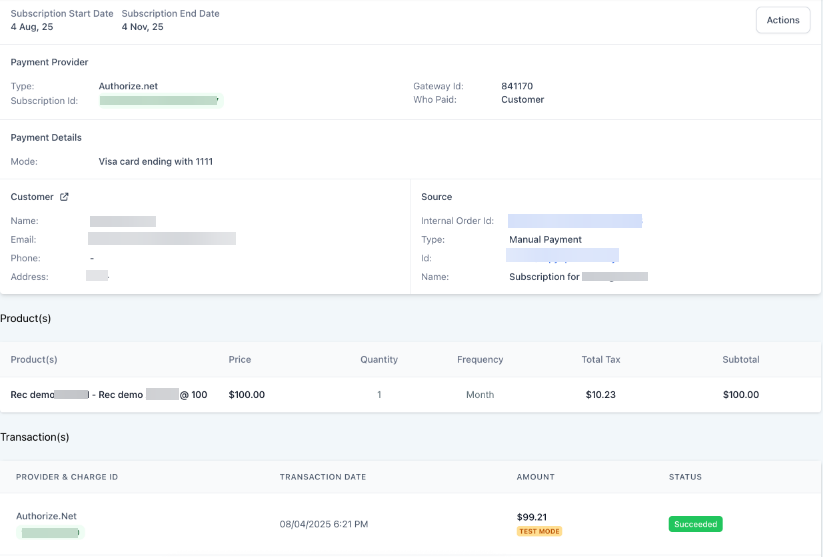Select the Rec demo product name
Viewport: 823px width, 557px height.
tap(108, 395)
